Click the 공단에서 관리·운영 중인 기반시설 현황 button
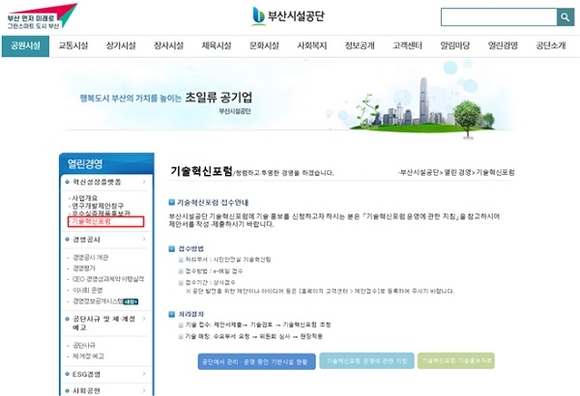The height and width of the screenshot is (396, 580). pos(257,362)
